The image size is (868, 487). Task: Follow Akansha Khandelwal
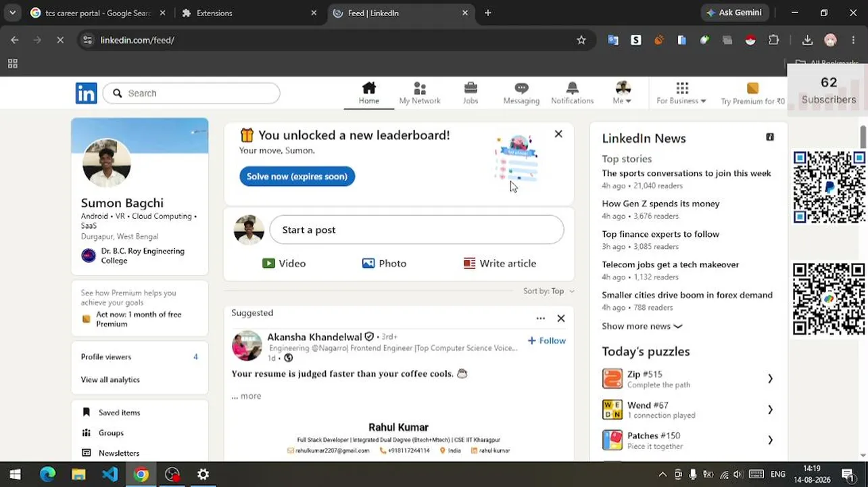(x=546, y=340)
